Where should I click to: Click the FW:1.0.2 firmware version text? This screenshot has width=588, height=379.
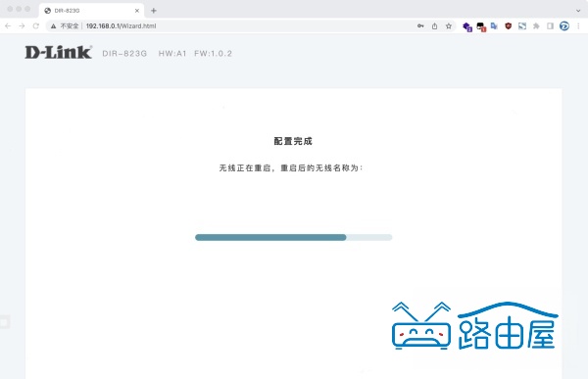pos(213,53)
